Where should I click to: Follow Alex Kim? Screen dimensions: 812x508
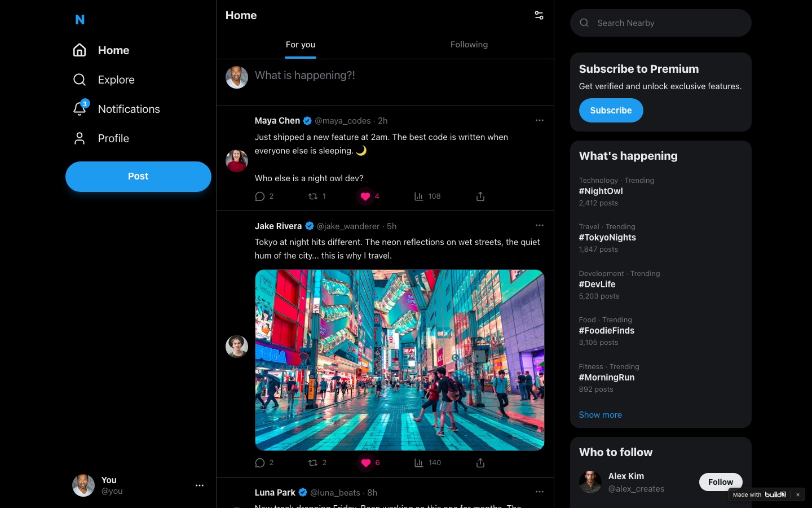[x=721, y=482]
